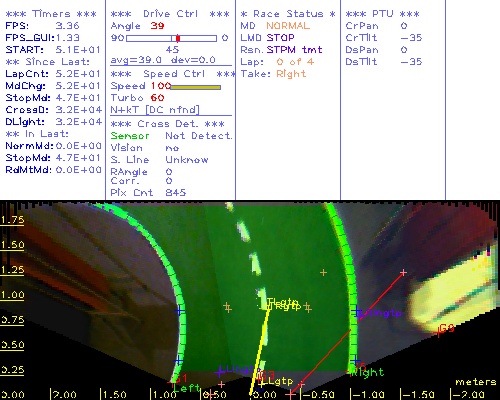Click the green Left lane label
Viewport: 500px width, 400px height.
point(187,388)
